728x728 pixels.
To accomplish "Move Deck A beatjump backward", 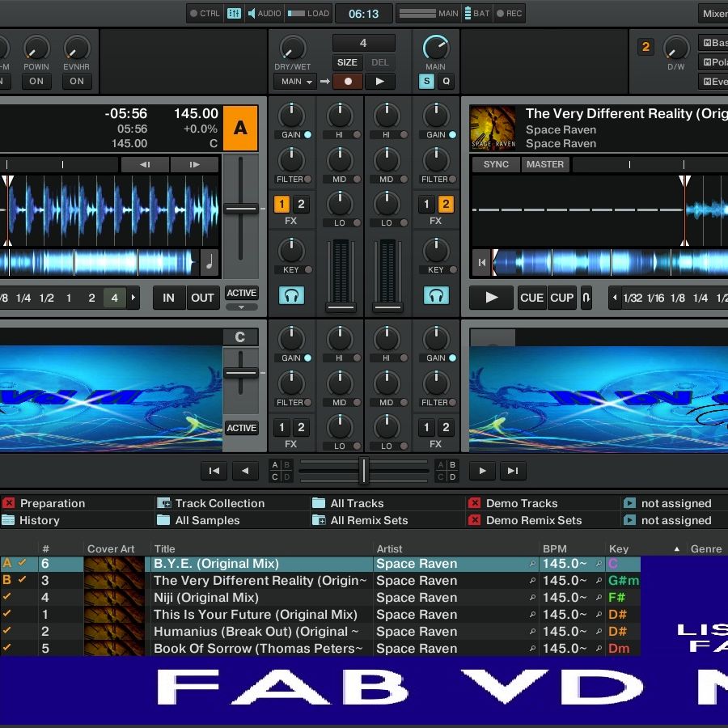I will pyautogui.click(x=145, y=164).
